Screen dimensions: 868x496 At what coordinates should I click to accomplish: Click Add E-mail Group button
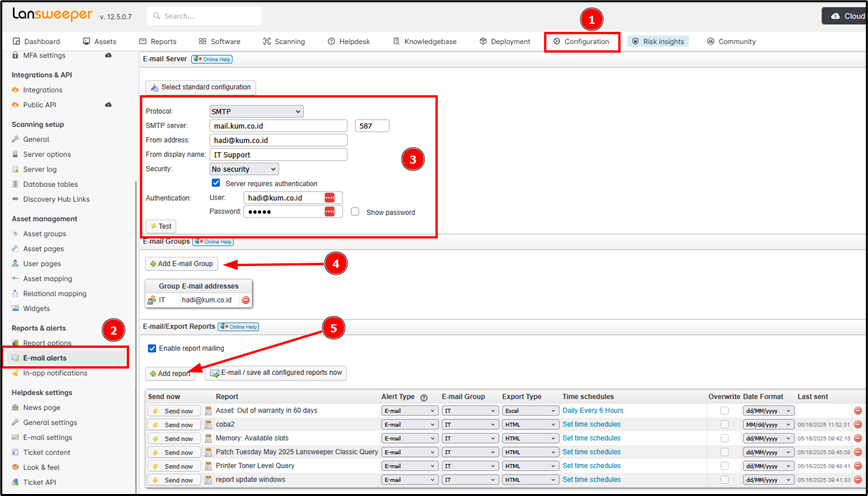tap(181, 264)
